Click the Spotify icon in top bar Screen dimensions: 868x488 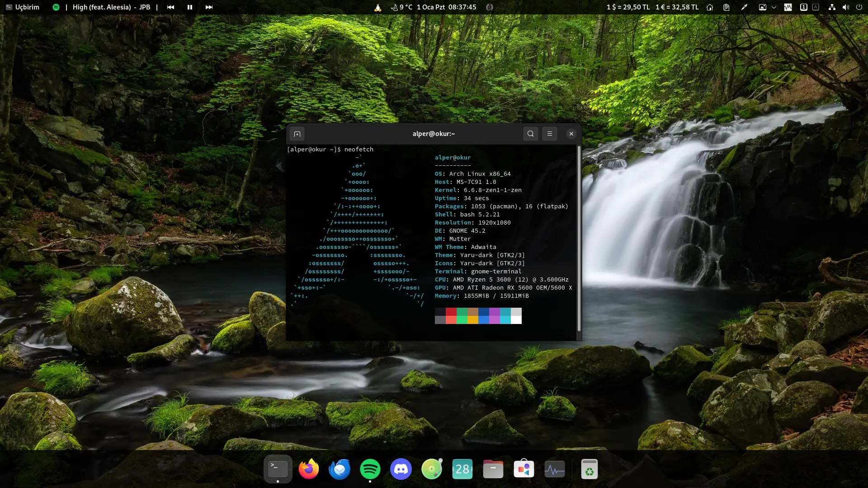tap(56, 7)
